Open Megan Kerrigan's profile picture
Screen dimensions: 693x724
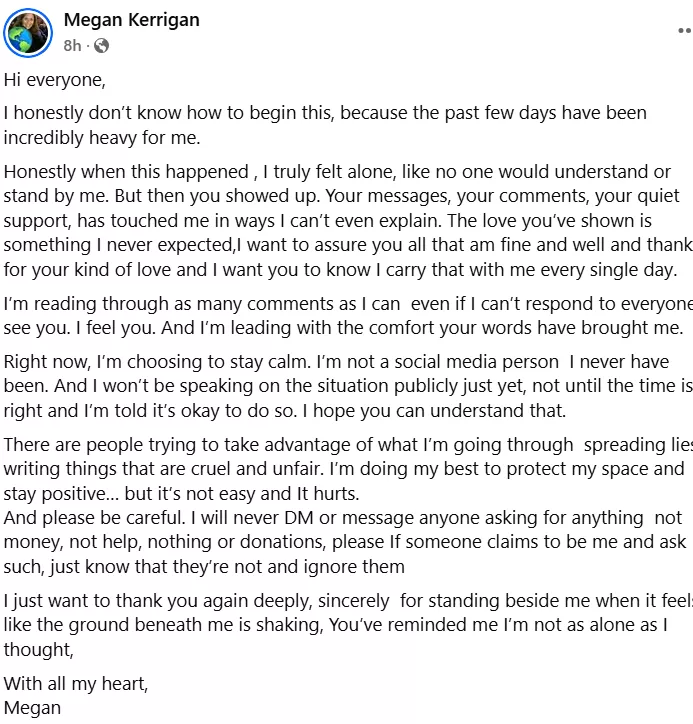tap(28, 33)
